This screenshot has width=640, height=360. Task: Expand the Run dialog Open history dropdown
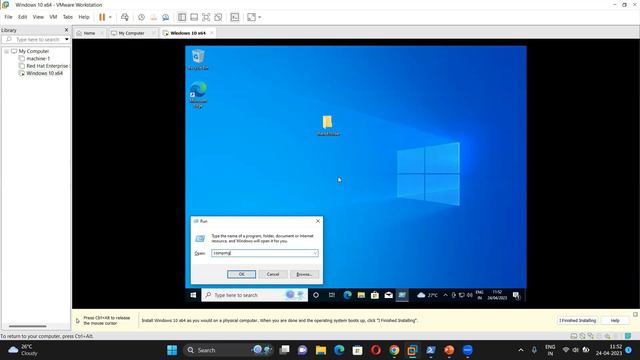[x=315, y=253]
